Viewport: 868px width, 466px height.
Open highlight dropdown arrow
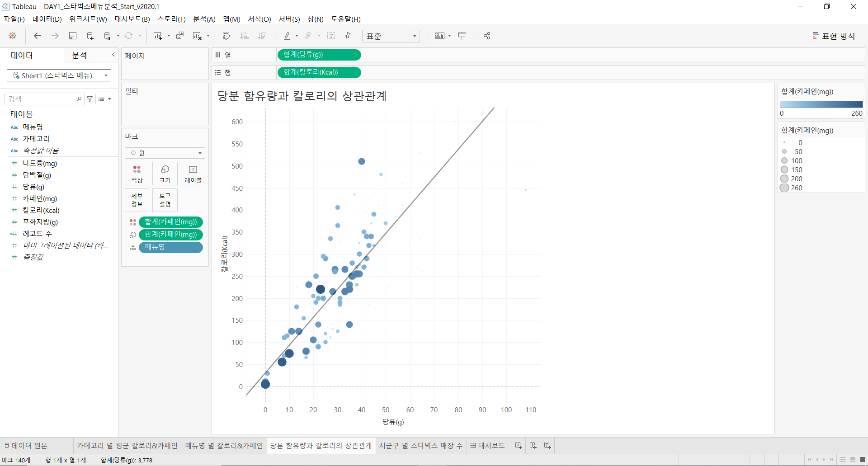click(297, 36)
